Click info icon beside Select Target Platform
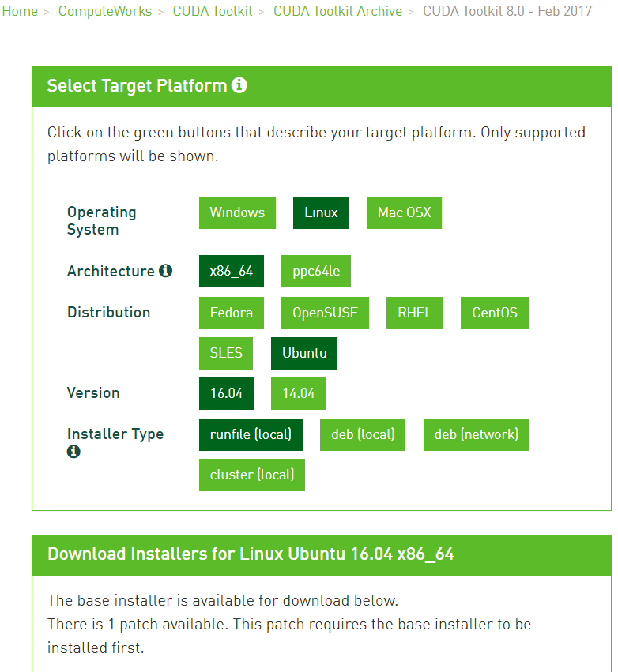The width and height of the screenshot is (618, 672). (239, 85)
